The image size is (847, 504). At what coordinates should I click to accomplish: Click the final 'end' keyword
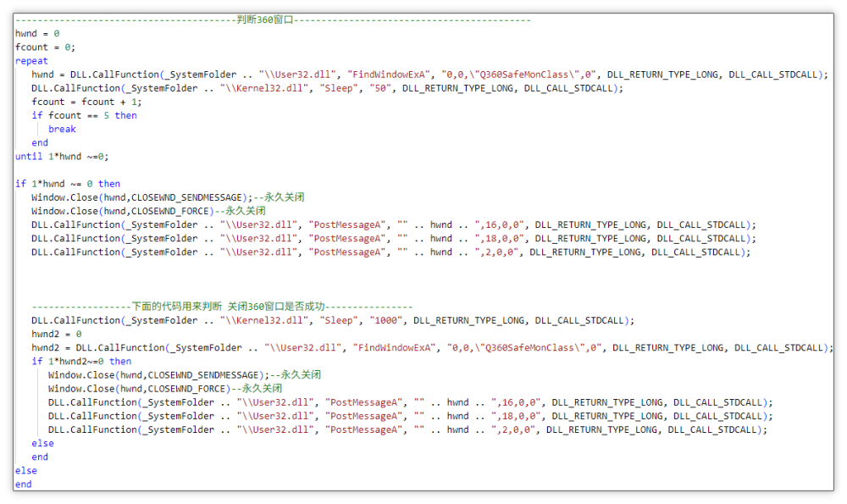pyautogui.click(x=23, y=485)
